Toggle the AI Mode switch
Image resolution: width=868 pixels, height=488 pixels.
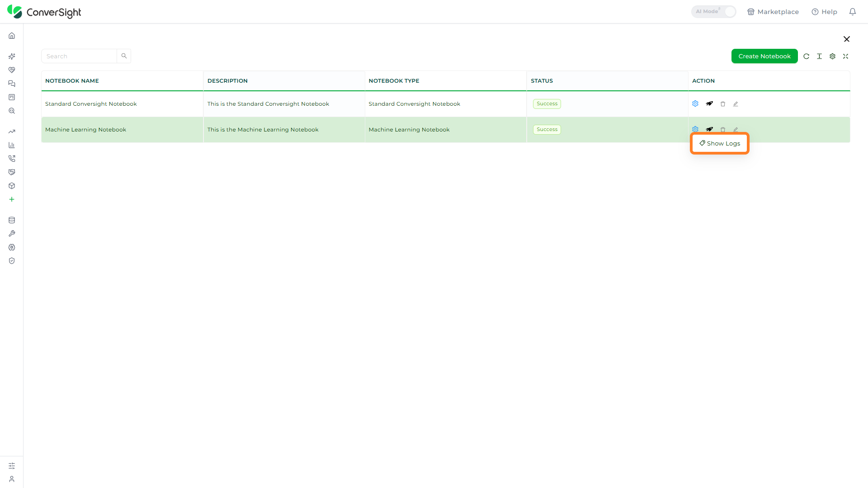[x=713, y=12]
